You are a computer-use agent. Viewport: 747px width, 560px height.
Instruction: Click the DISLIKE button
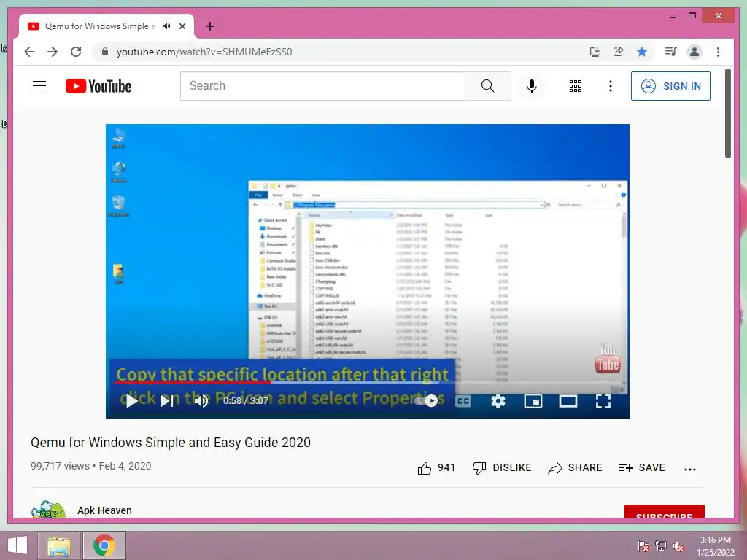click(x=502, y=467)
